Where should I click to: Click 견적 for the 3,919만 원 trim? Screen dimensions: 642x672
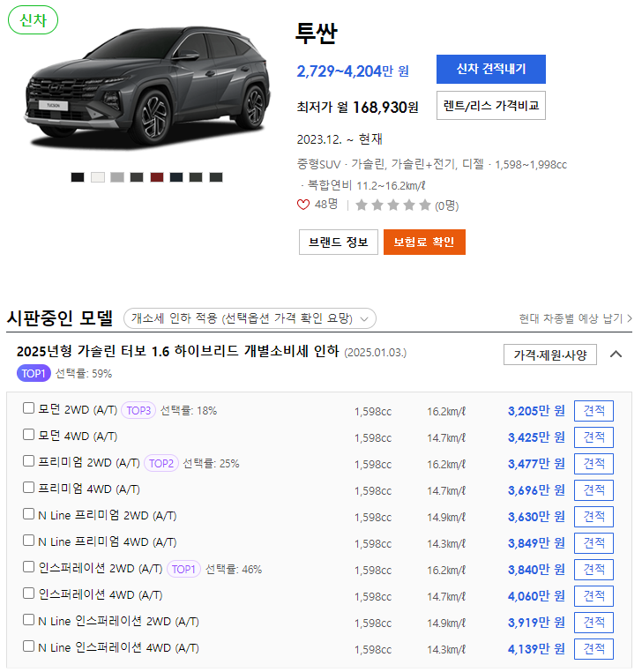[593, 623]
